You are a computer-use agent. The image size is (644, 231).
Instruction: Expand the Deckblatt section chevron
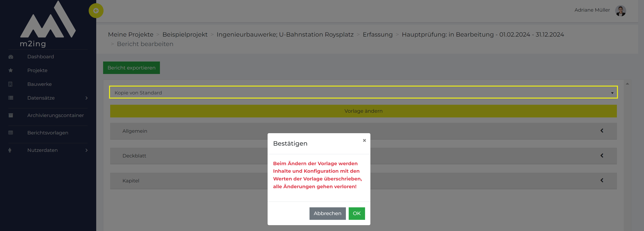pyautogui.click(x=602, y=156)
